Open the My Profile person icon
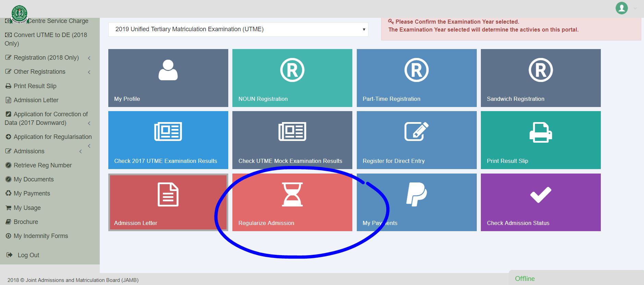 click(x=168, y=70)
